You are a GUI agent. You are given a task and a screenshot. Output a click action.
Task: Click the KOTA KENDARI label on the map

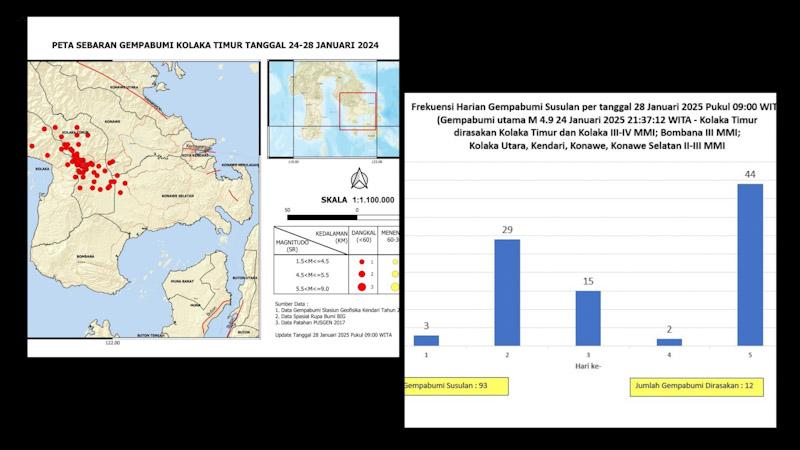pyautogui.click(x=193, y=155)
